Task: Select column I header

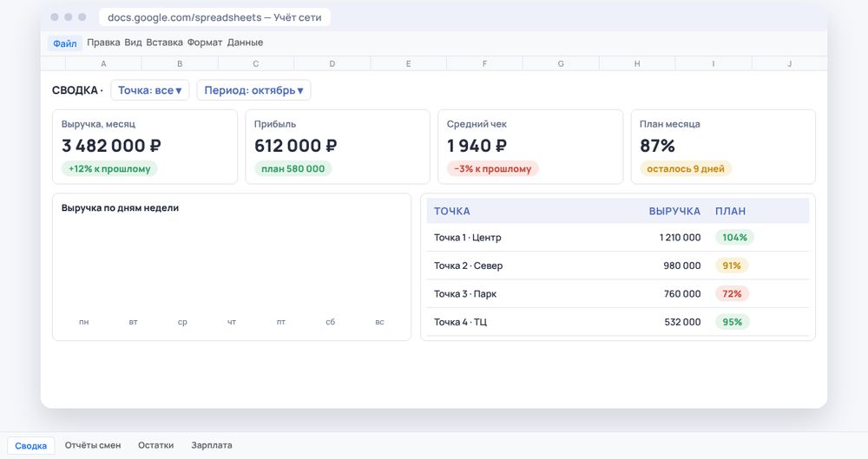Action: 713,63
